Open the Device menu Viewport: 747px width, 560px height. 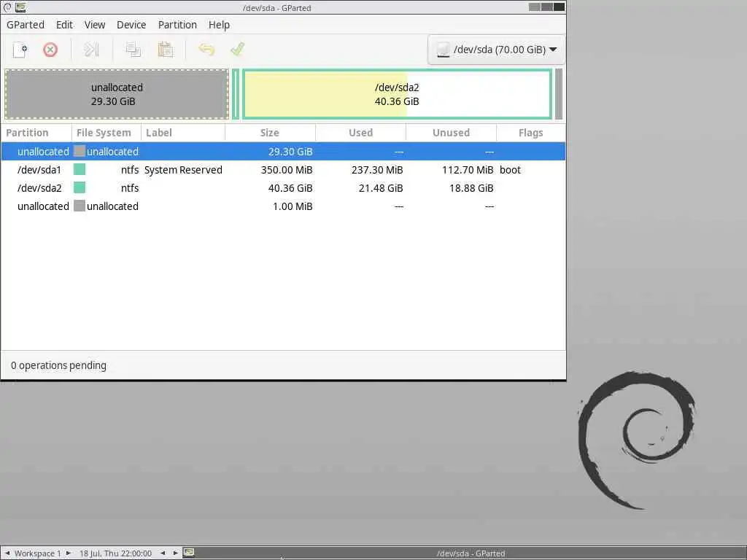131,25
